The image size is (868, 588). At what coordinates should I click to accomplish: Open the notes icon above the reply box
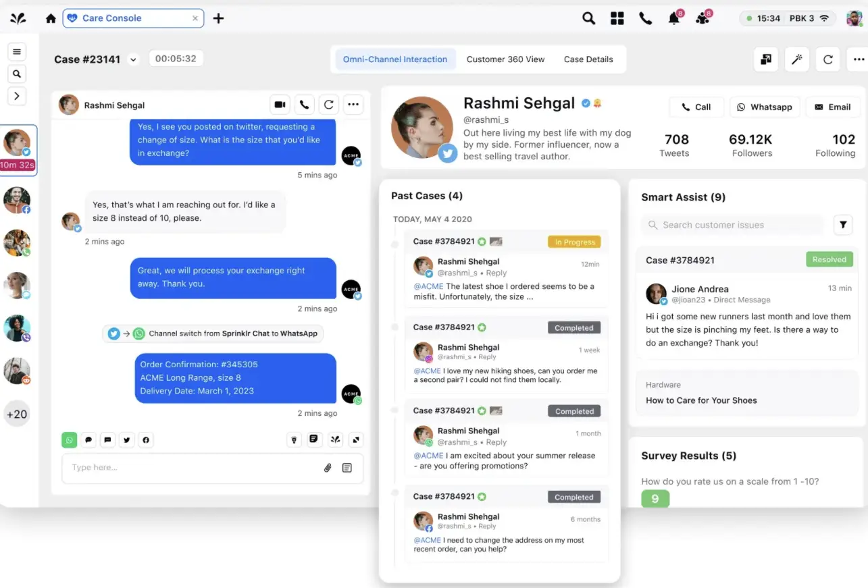314,439
